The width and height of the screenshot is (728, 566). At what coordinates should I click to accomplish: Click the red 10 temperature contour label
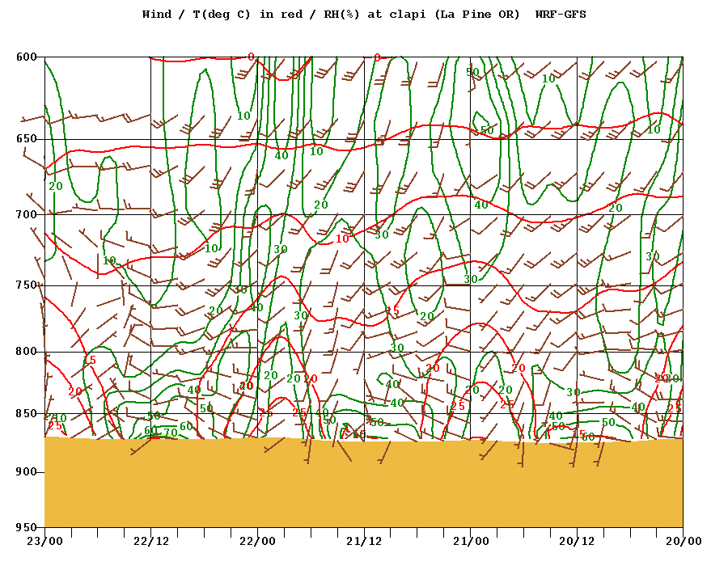pos(342,239)
